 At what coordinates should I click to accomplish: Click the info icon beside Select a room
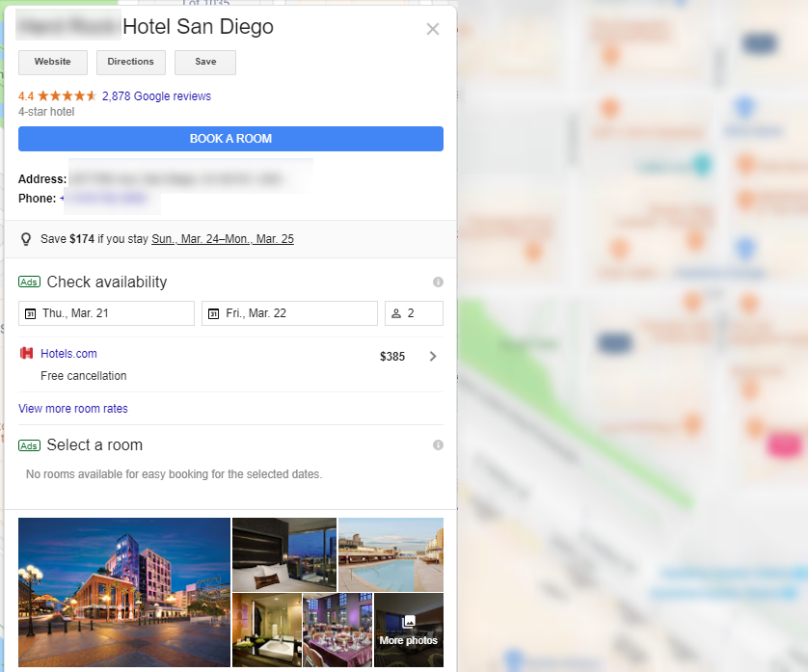(x=438, y=444)
